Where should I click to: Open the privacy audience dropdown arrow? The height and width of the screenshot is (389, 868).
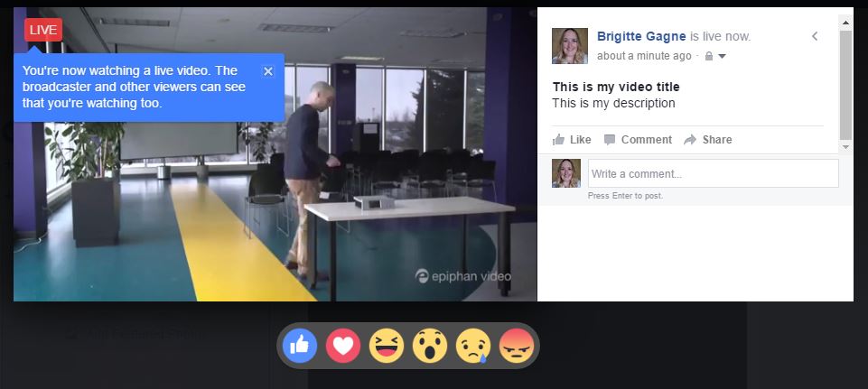[x=722, y=57]
